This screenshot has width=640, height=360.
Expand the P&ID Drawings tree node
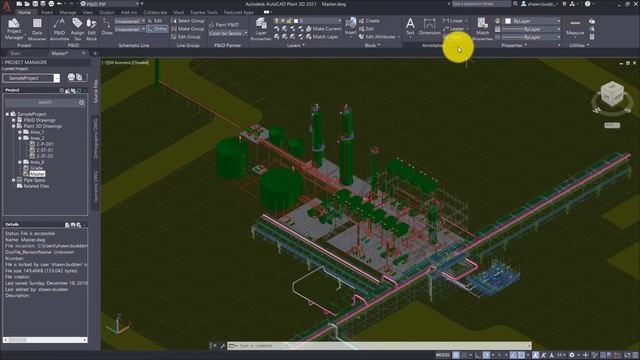(13, 120)
